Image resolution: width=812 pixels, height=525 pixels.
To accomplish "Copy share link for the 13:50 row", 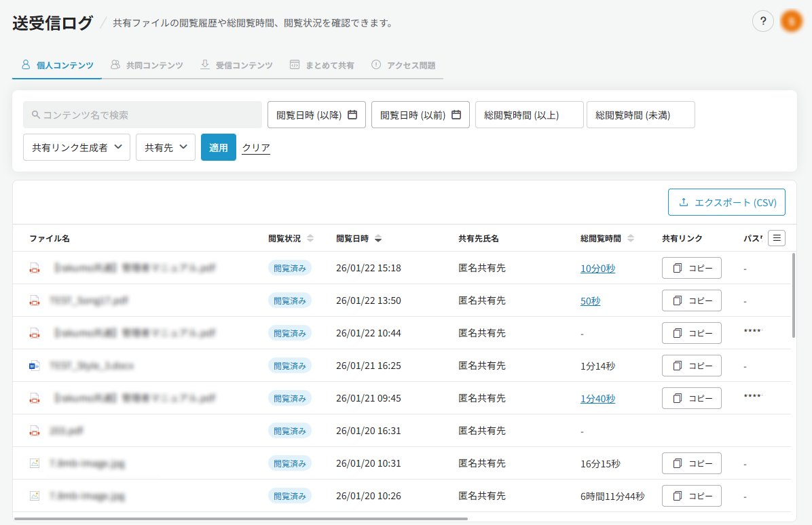I will (x=692, y=300).
